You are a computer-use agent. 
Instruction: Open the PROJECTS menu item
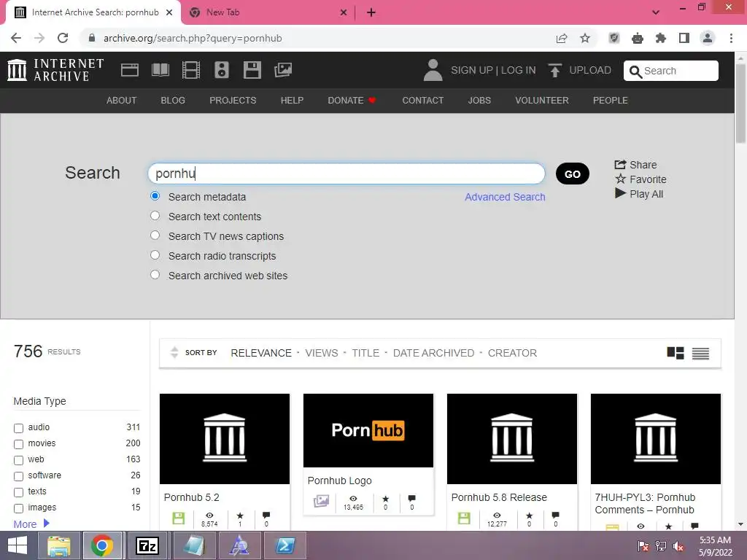tap(233, 101)
